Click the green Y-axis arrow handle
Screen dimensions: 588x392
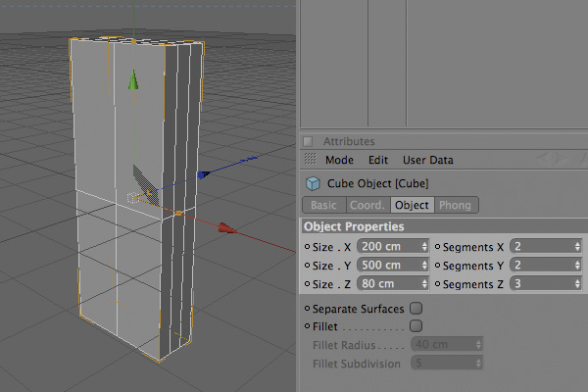point(133,79)
